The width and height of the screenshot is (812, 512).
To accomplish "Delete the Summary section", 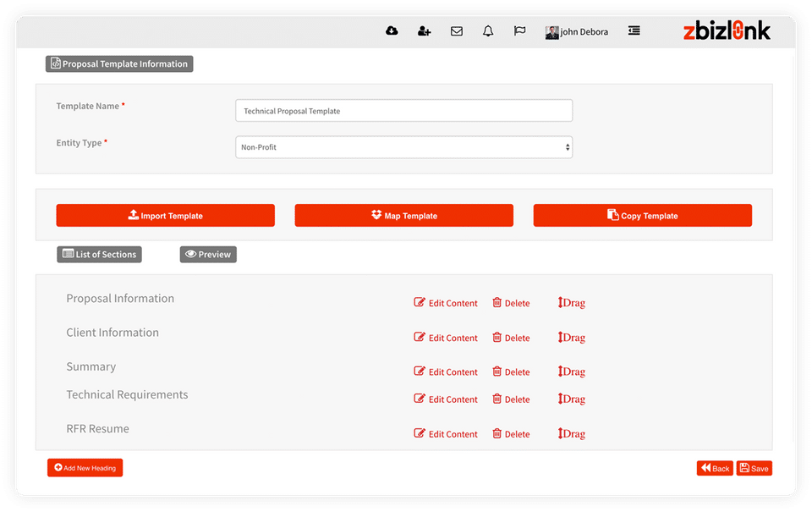I will tap(511, 372).
